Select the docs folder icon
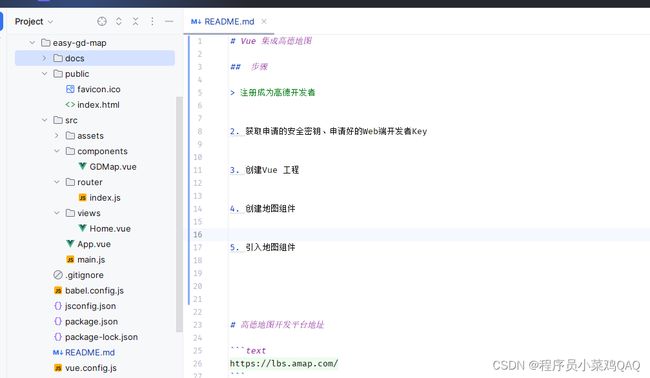This screenshot has width=650, height=378. pos(58,58)
